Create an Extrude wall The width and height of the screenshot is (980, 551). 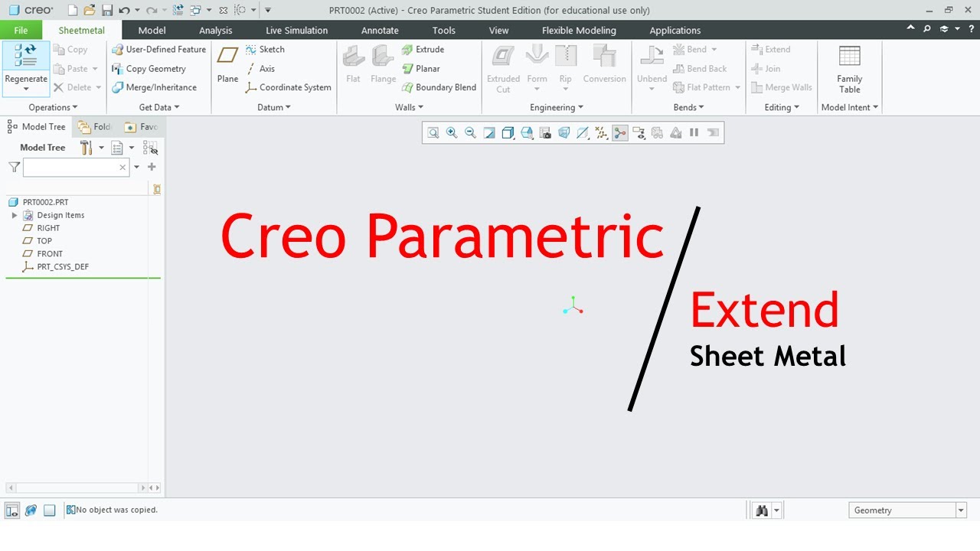(x=423, y=49)
